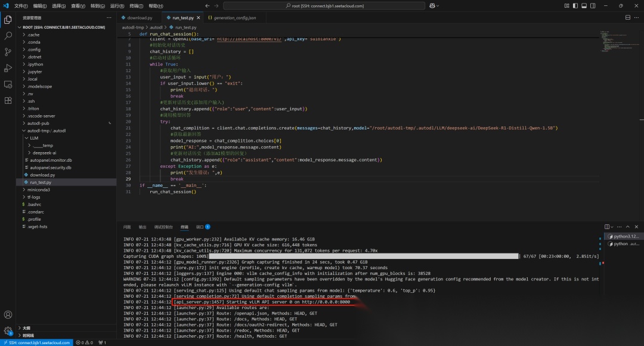Click the SSH remote indicator in status bar

coord(36,342)
